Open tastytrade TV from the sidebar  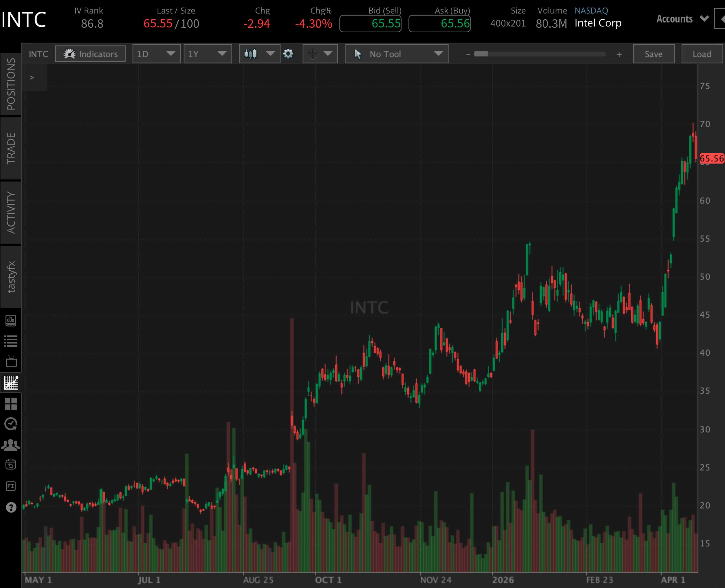coord(11,361)
